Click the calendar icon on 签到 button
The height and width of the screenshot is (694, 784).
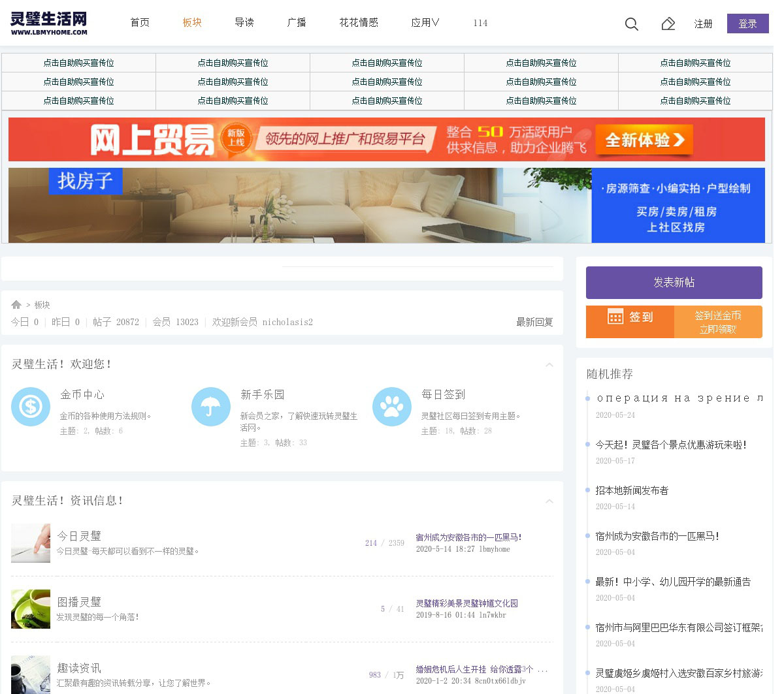coord(615,317)
